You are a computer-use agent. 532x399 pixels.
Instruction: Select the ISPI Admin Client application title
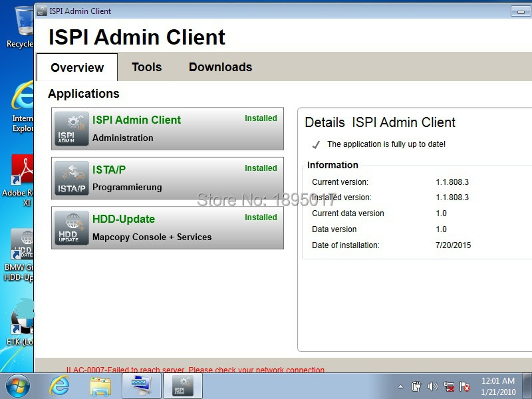pos(136,120)
